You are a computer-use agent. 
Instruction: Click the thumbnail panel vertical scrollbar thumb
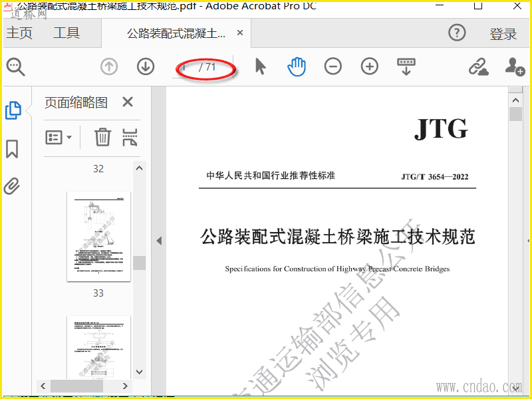[139, 263]
